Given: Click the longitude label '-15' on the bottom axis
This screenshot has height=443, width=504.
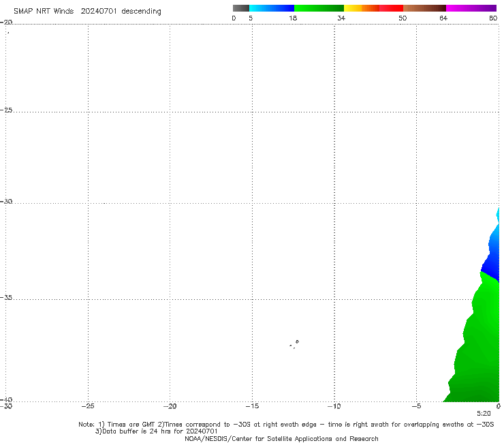Looking at the screenshot, I should coord(252,406).
